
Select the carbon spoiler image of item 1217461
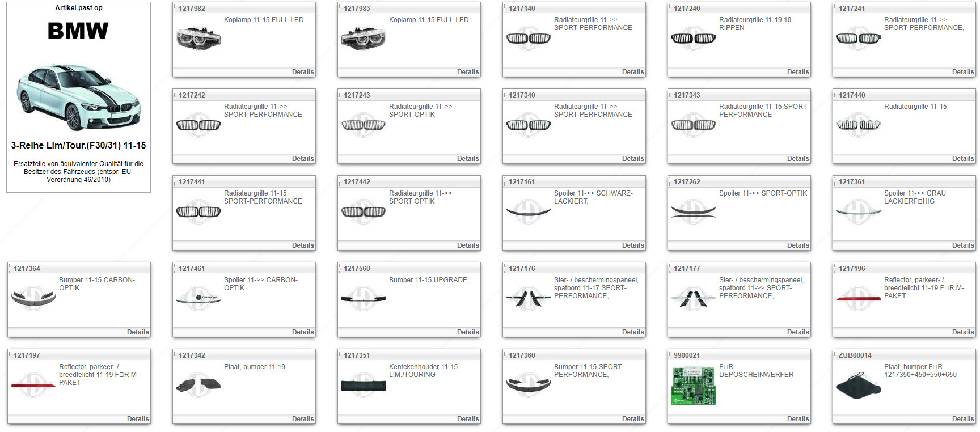[x=198, y=299]
